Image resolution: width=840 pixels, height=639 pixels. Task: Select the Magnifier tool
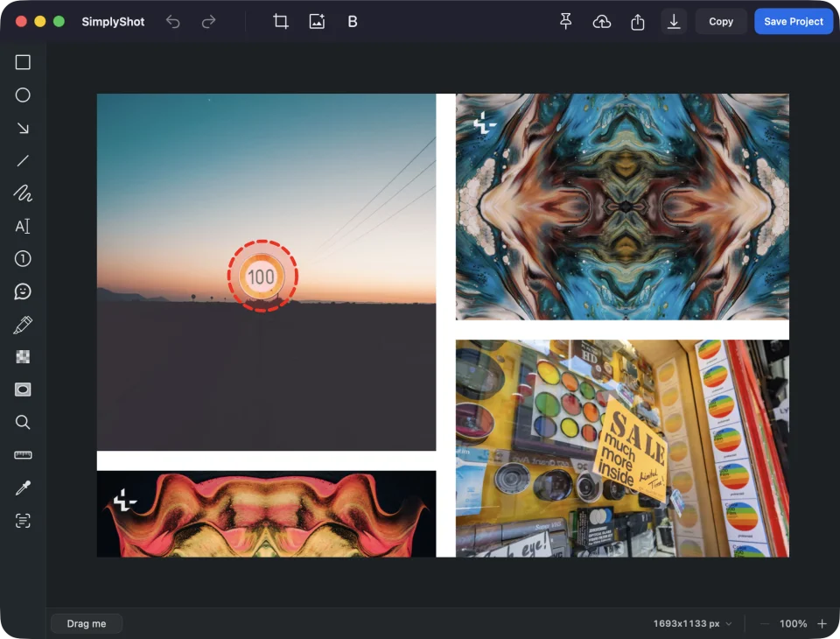23,423
